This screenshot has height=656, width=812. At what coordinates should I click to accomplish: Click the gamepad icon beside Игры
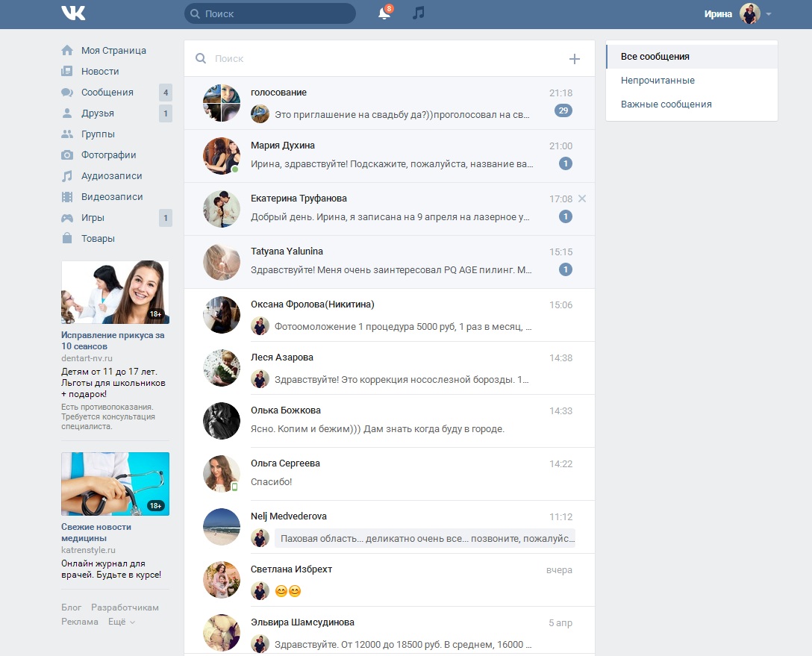click(x=67, y=217)
